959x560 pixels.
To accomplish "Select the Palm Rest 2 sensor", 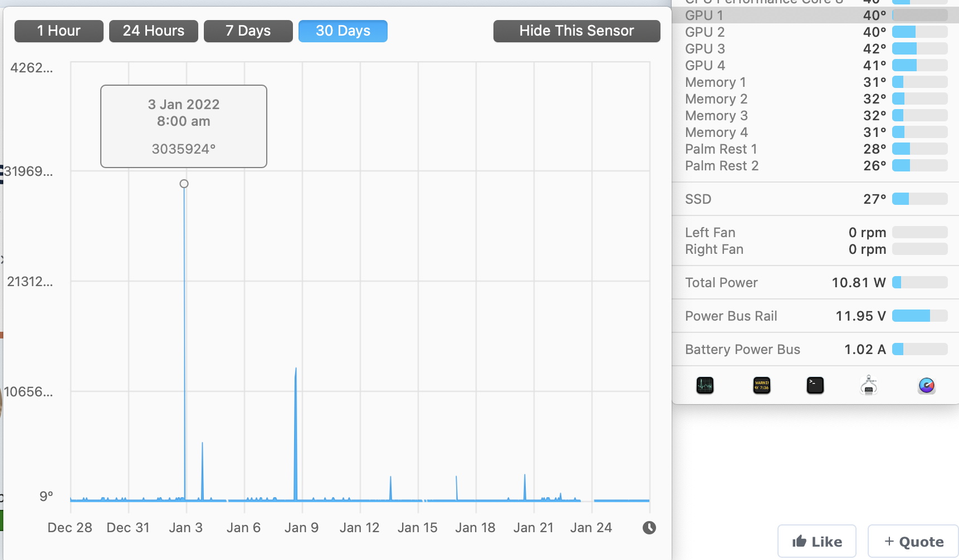I will pos(815,165).
